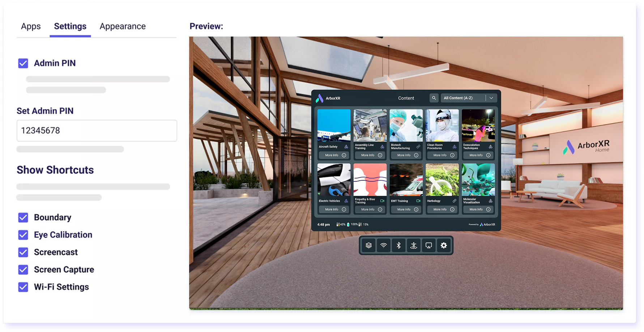The height and width of the screenshot is (332, 644).
Task: Open the Empathy & Bias Training thumbnail
Action: tap(370, 180)
